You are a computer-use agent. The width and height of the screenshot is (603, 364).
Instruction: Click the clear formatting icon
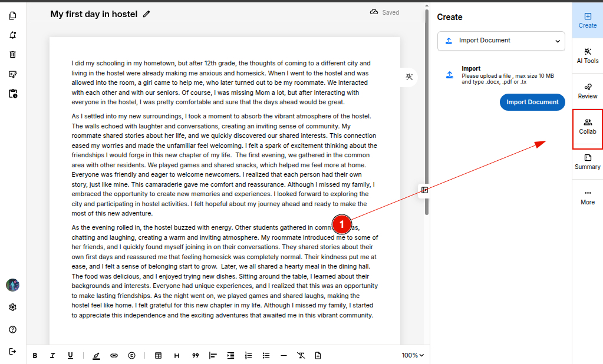(x=301, y=355)
